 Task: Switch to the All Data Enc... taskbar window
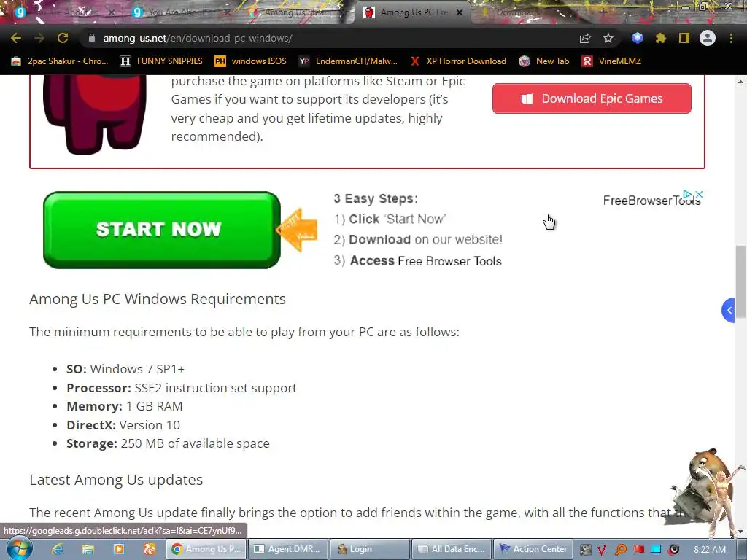pos(452,549)
